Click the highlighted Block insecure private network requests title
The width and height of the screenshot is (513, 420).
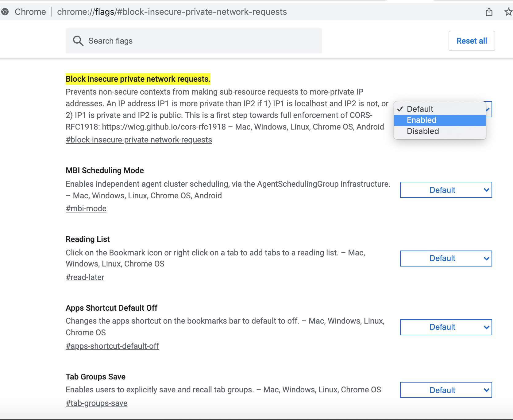(138, 79)
